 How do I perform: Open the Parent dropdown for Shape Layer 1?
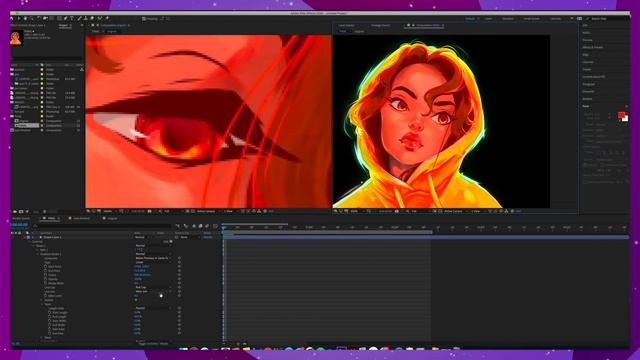(x=189, y=237)
